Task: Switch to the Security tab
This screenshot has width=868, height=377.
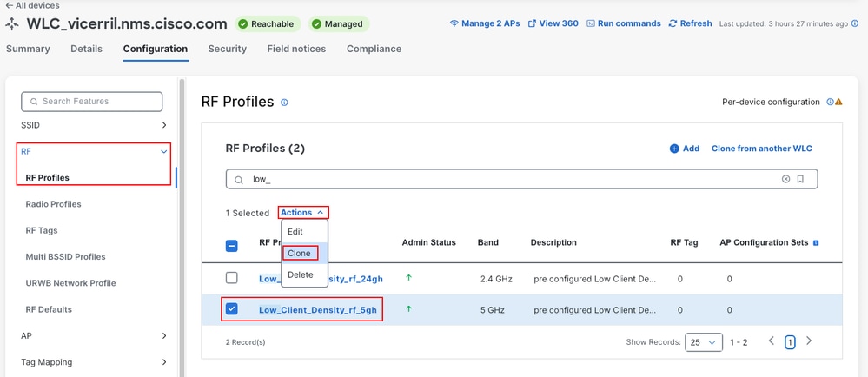Action: click(x=227, y=49)
